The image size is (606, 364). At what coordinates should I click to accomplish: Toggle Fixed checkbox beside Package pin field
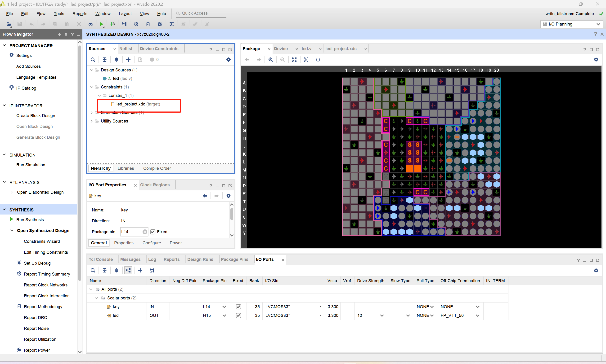153,232
